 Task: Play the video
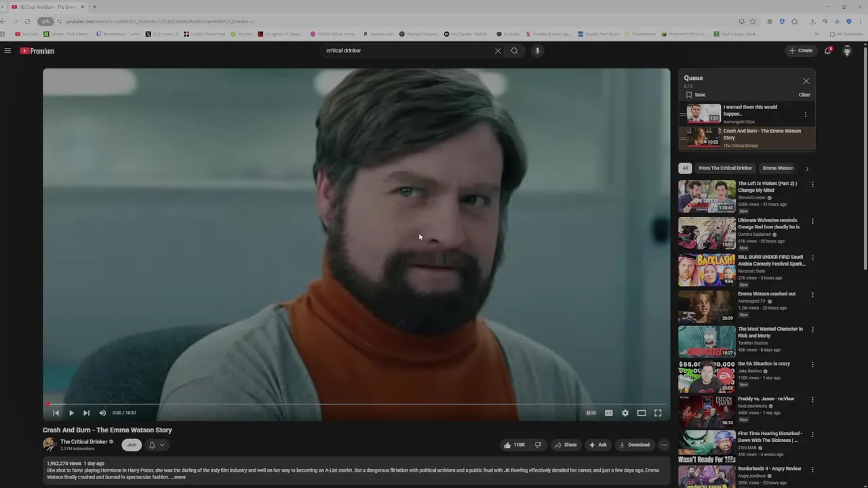(x=71, y=413)
